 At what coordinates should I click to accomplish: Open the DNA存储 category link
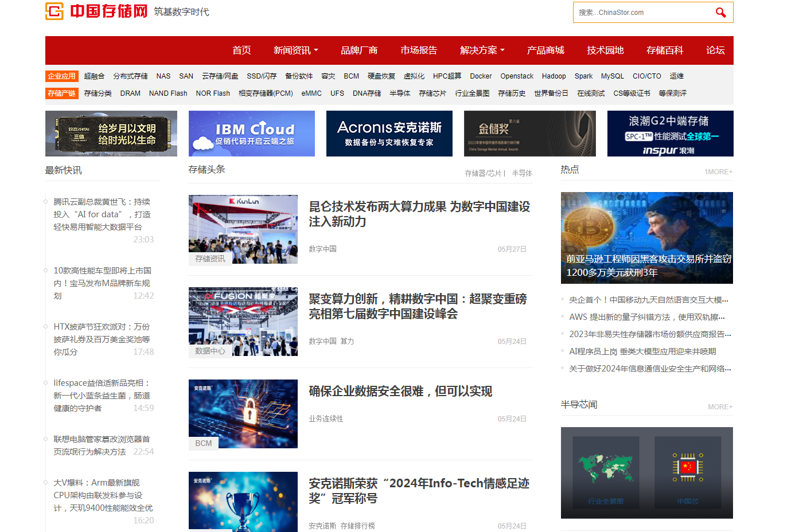click(367, 93)
